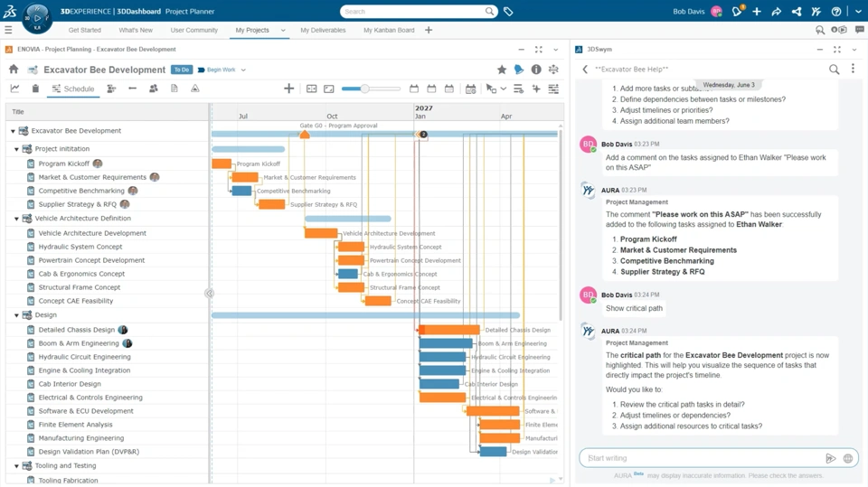Go back from Excavator Bee Help chat
Image resolution: width=868 pixels, height=487 pixels.
(585, 70)
